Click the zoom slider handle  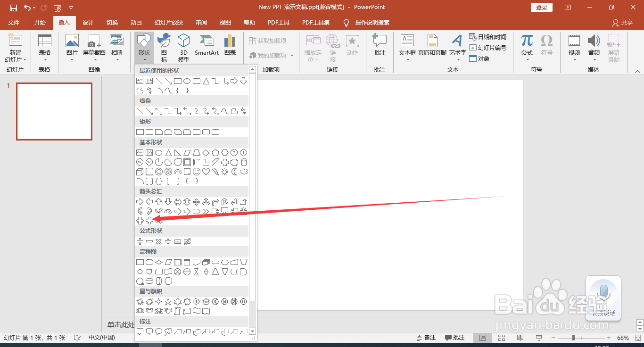point(573,338)
